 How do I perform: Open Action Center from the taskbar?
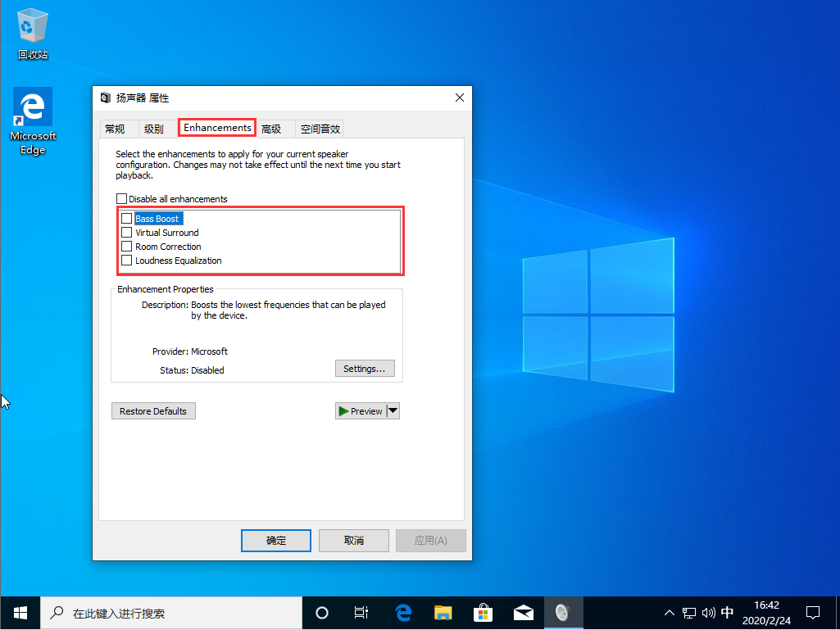click(813, 612)
